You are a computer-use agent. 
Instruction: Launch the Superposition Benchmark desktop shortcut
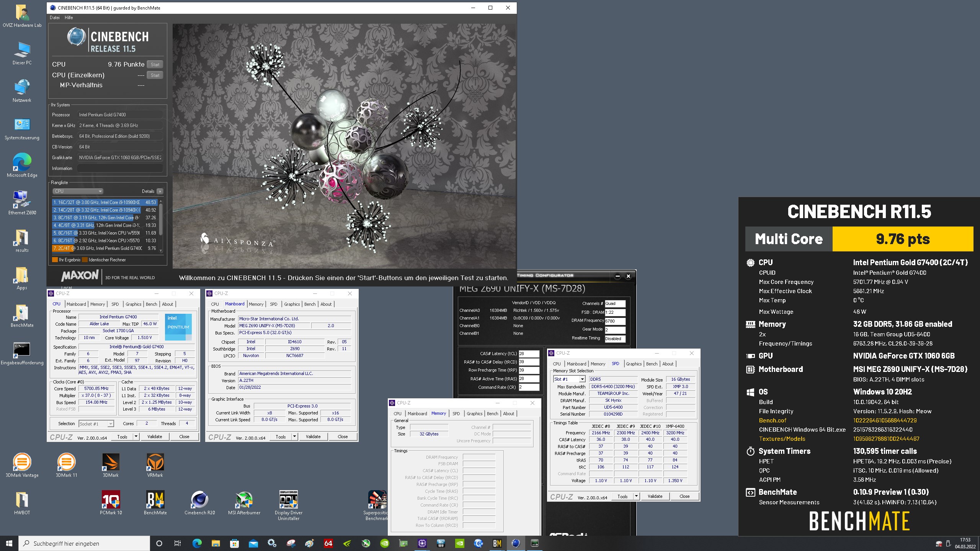[377, 505]
